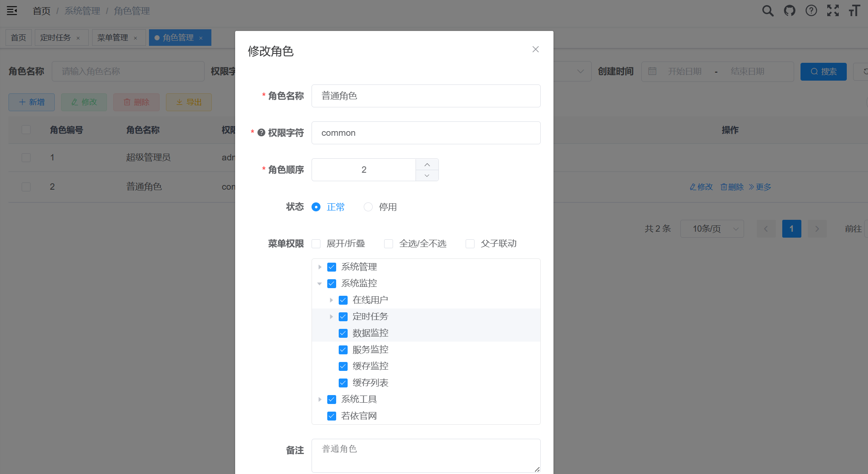This screenshot has height=474, width=868.
Task: Click the 权限字符 help tooltip icon
Action: pos(261,133)
